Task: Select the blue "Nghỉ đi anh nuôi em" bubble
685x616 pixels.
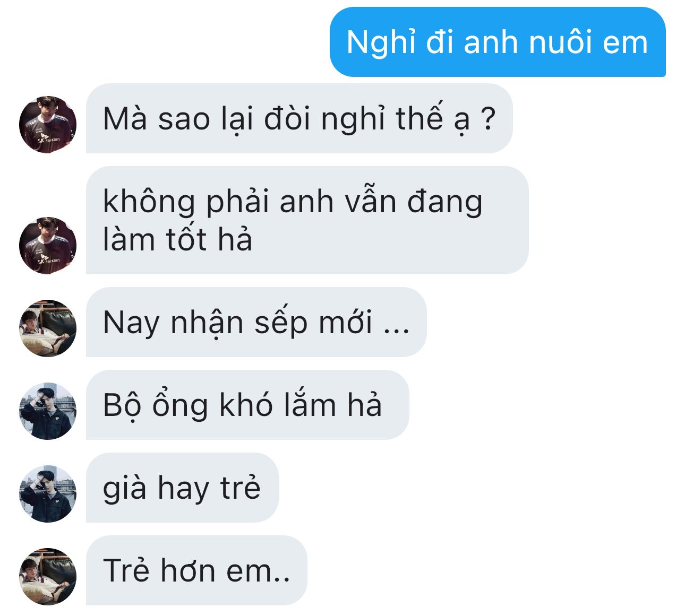Action: [498, 42]
